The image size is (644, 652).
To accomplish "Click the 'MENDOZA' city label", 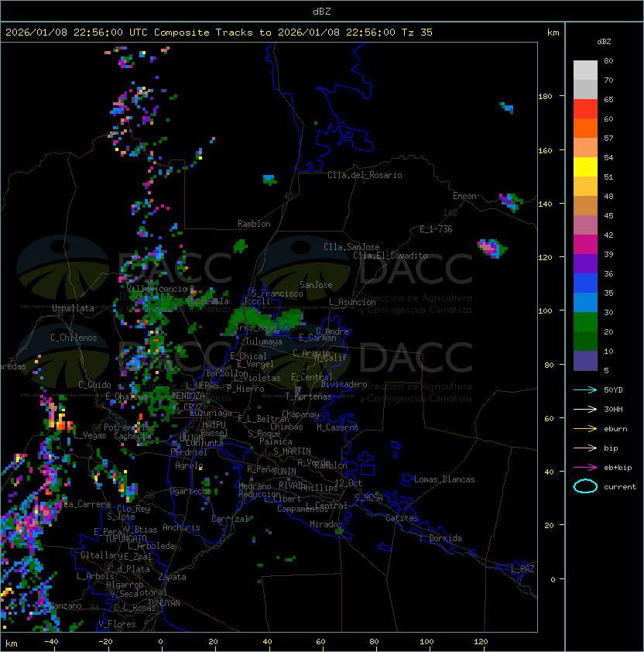I will click(188, 395).
